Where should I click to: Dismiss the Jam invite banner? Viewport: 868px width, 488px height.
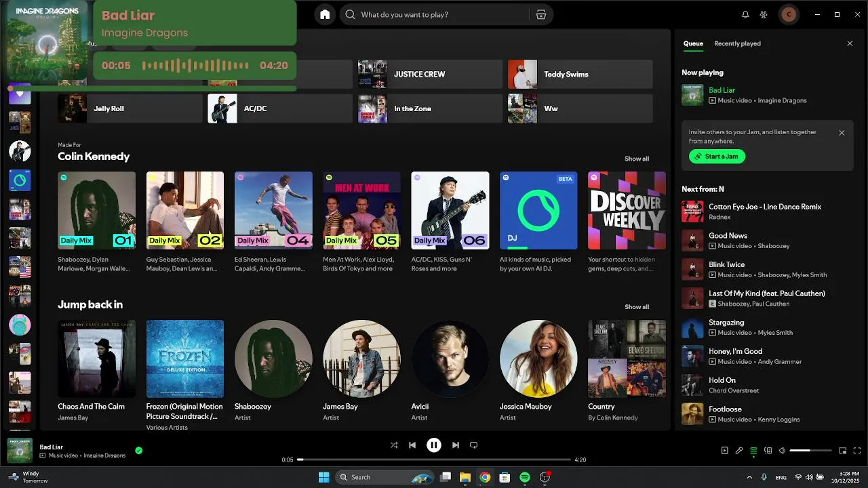842,133
